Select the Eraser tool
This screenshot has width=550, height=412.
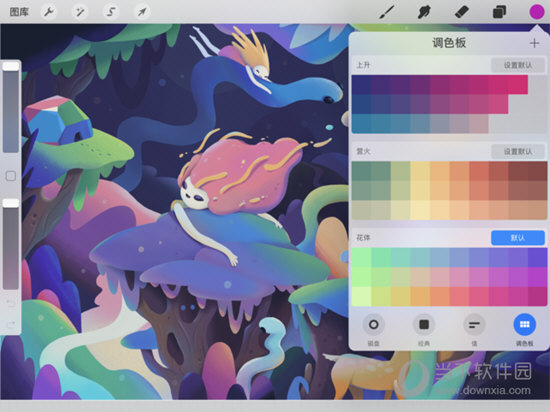[x=462, y=12]
